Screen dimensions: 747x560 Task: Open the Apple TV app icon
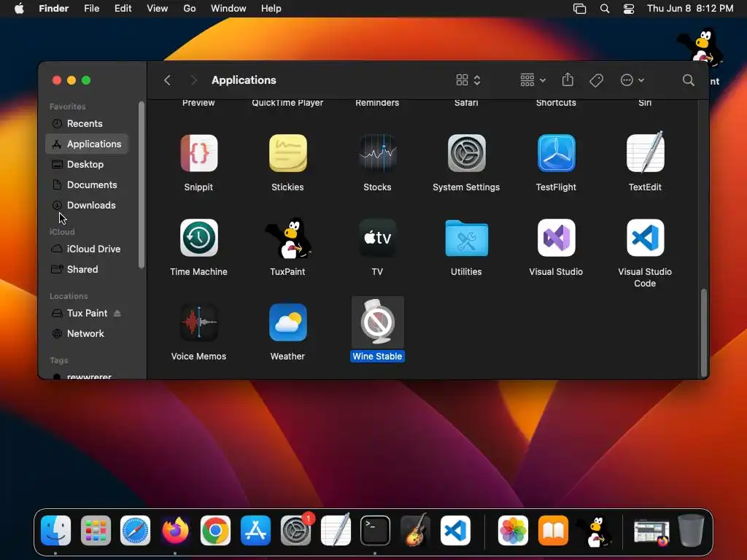377,238
